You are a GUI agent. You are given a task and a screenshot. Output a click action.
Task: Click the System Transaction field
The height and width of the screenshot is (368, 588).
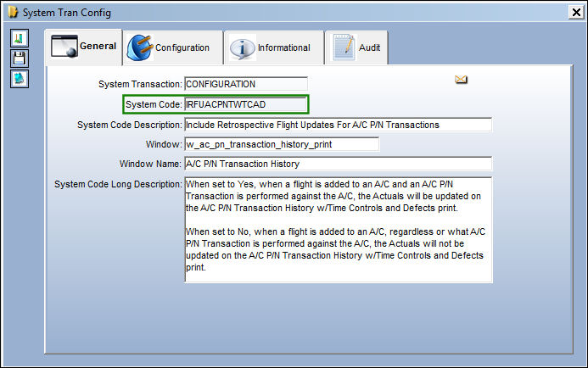[x=246, y=84]
